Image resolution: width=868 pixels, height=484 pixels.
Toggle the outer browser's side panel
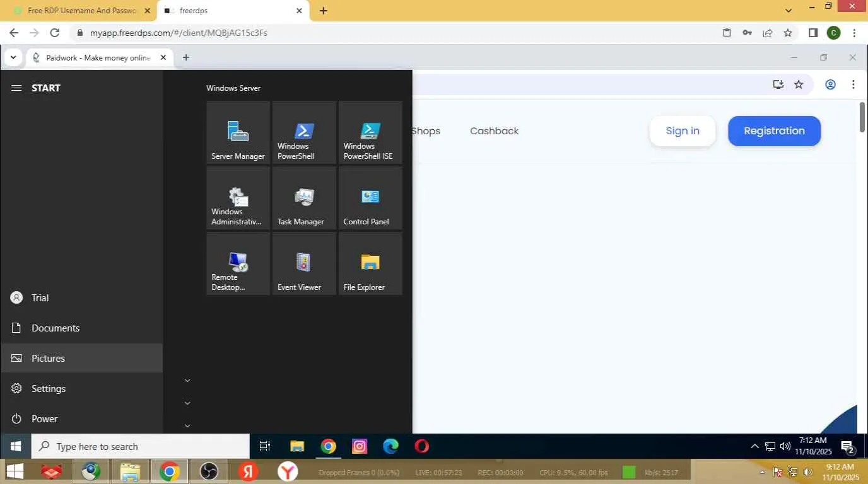(x=813, y=33)
